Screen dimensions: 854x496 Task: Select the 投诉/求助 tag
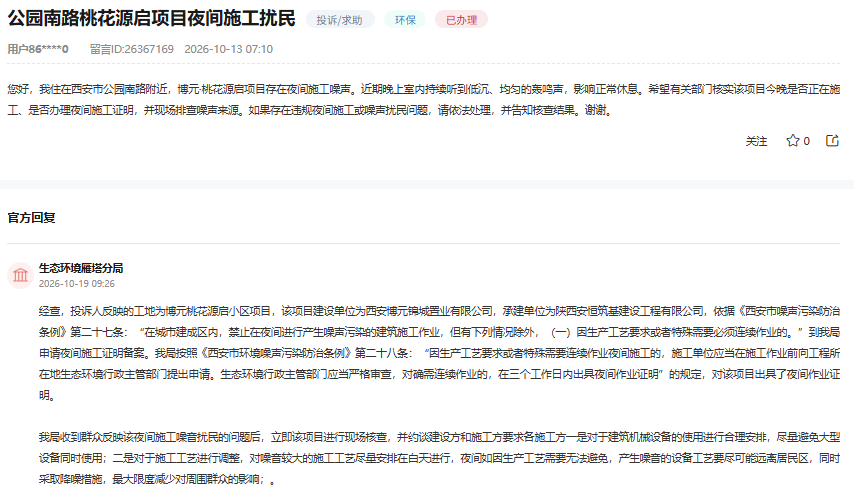point(340,20)
